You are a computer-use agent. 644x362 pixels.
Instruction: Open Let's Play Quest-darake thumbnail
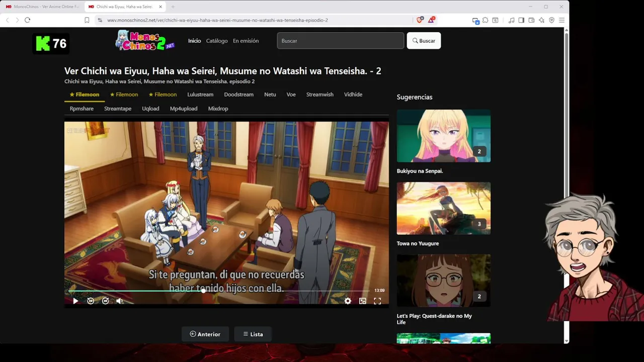point(443,281)
